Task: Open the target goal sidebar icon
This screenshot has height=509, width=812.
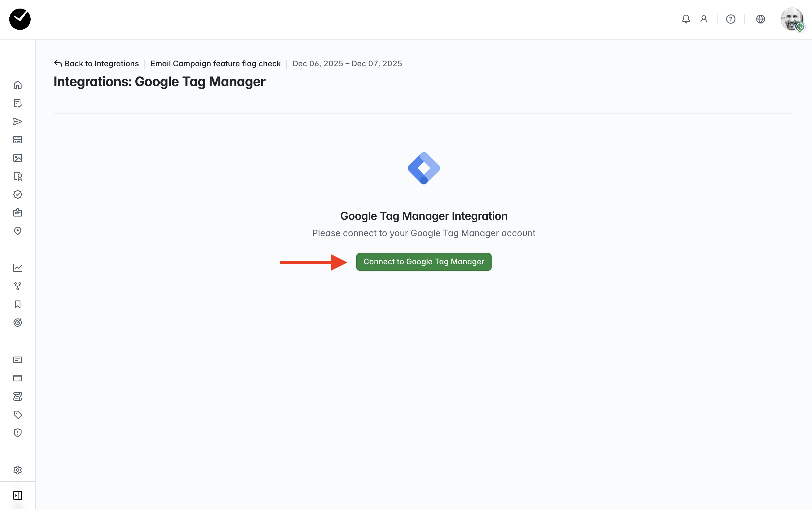Action: pos(17,323)
